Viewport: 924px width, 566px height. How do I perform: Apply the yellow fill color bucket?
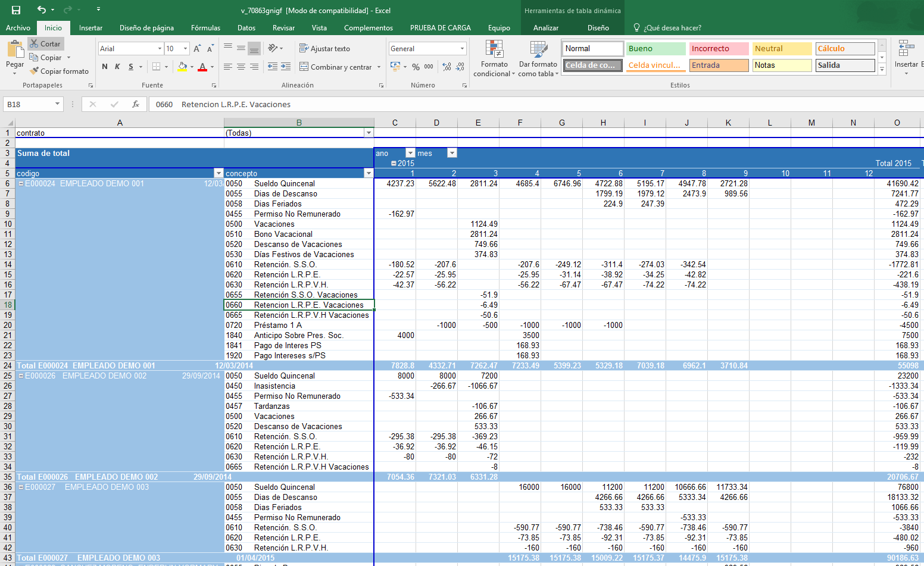183,67
